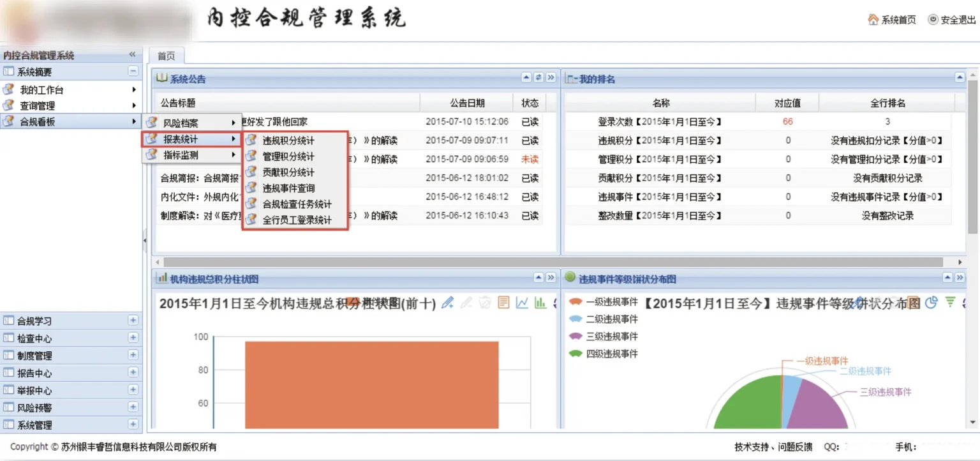The width and height of the screenshot is (980, 461).
Task: Select 违规积分统计 from the submenu
Action: [x=288, y=140]
